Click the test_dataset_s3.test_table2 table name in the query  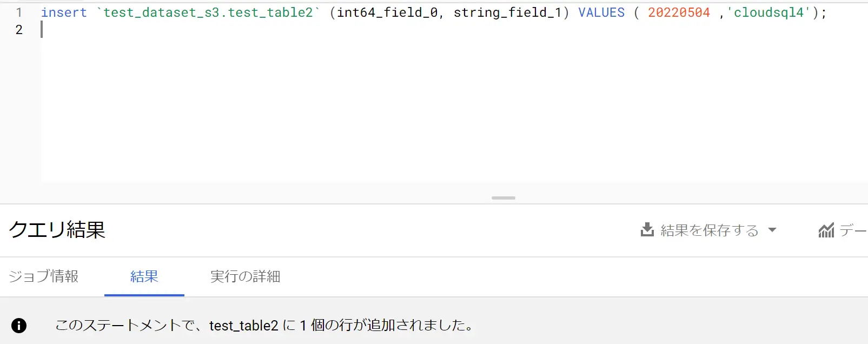(x=208, y=12)
